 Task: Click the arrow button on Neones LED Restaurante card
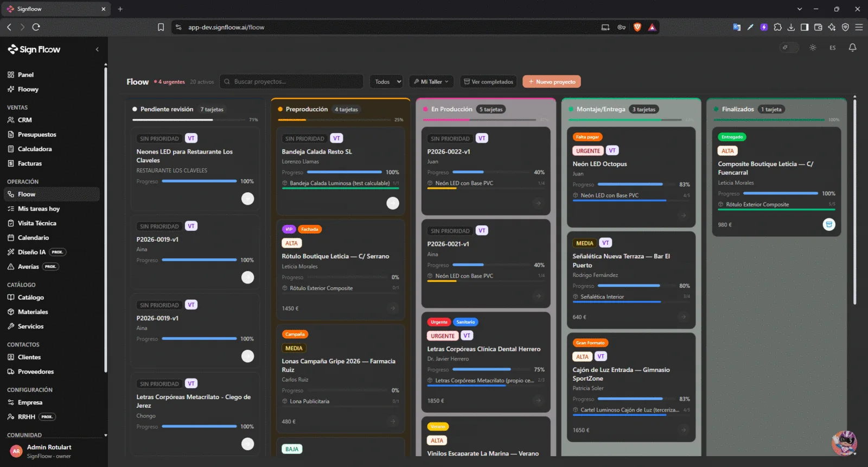point(247,199)
